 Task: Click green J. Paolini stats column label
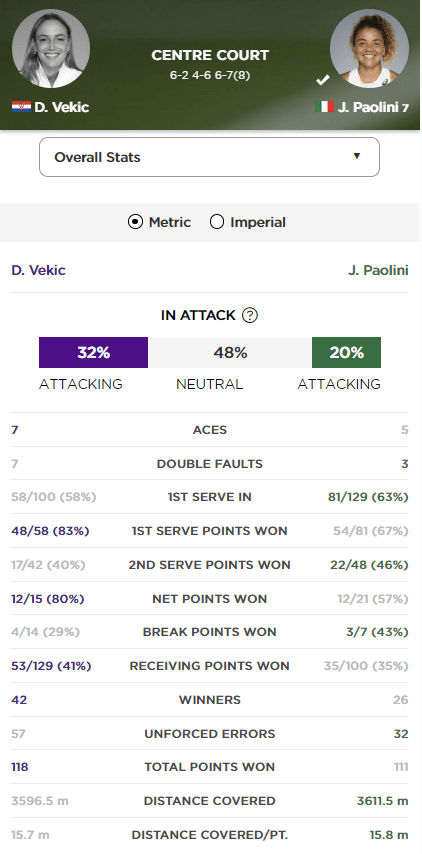pyautogui.click(x=378, y=270)
